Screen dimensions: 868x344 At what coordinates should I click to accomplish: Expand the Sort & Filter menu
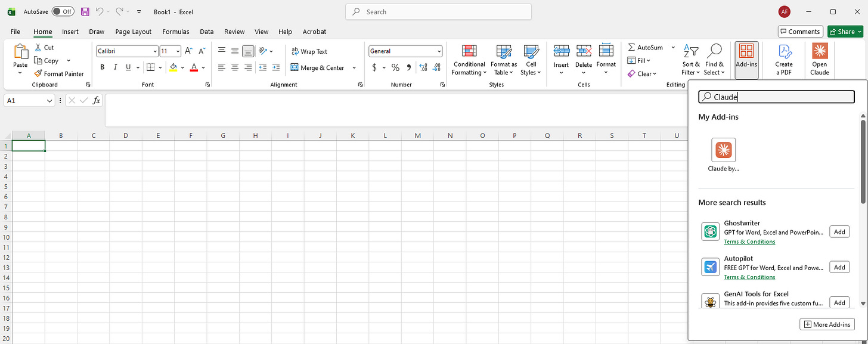click(x=691, y=60)
